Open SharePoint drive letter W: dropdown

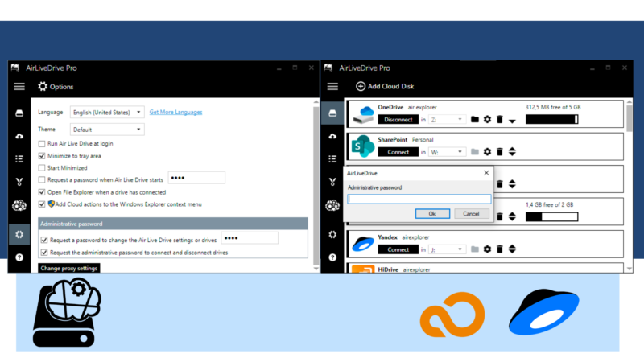point(447,152)
